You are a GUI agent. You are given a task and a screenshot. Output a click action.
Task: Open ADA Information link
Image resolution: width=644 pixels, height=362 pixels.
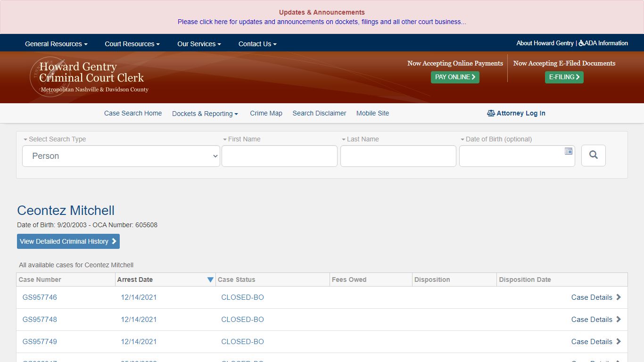click(x=603, y=43)
